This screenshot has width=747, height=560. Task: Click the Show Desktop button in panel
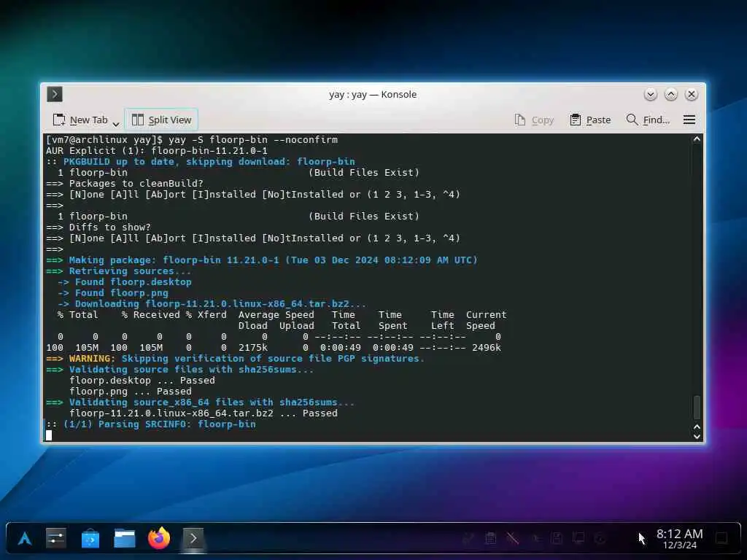point(721,539)
